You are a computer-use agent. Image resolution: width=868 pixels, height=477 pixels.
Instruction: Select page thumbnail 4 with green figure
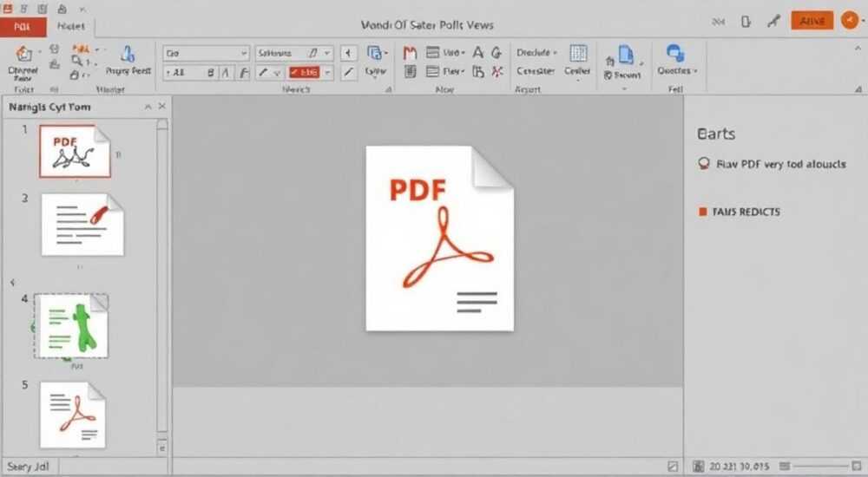point(71,326)
